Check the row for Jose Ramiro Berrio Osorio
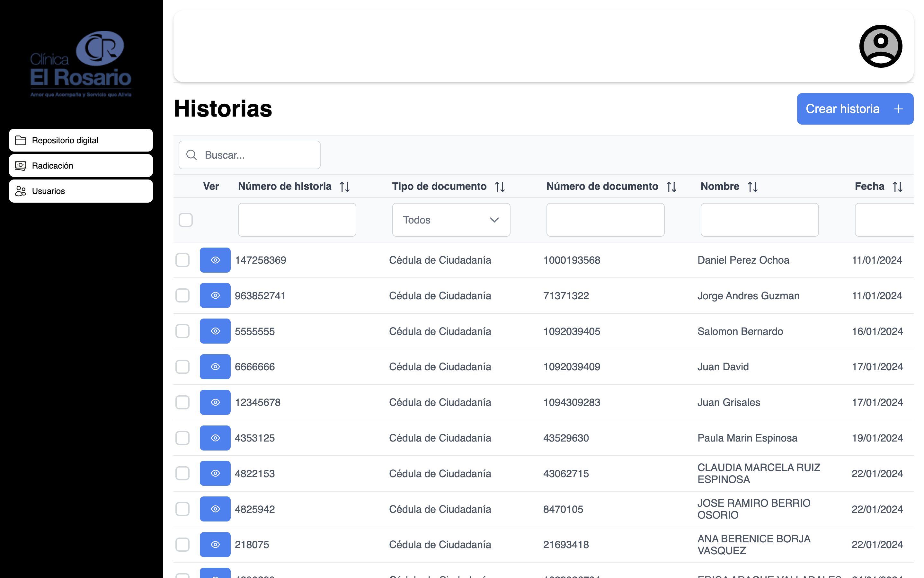The image size is (924, 578). [x=182, y=509]
